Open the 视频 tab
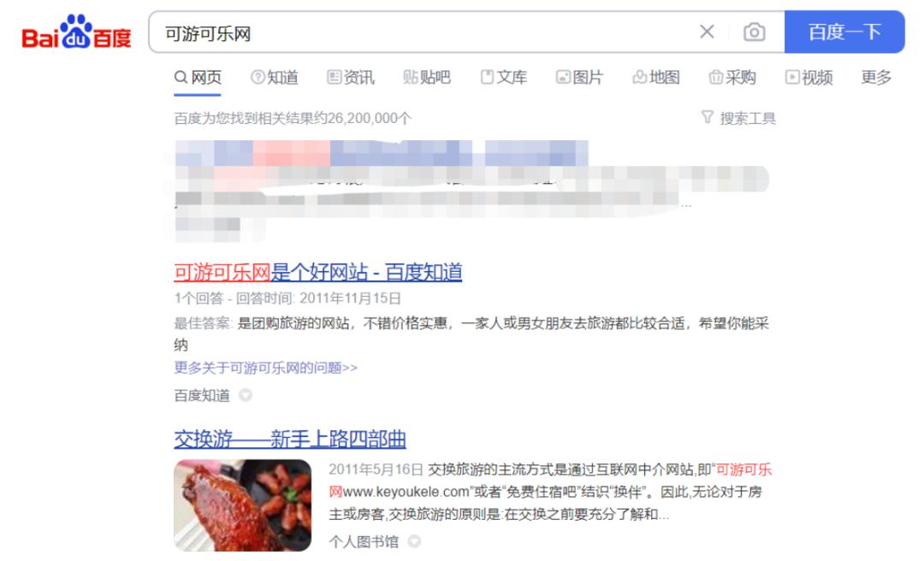The image size is (924, 561). pyautogui.click(x=809, y=77)
